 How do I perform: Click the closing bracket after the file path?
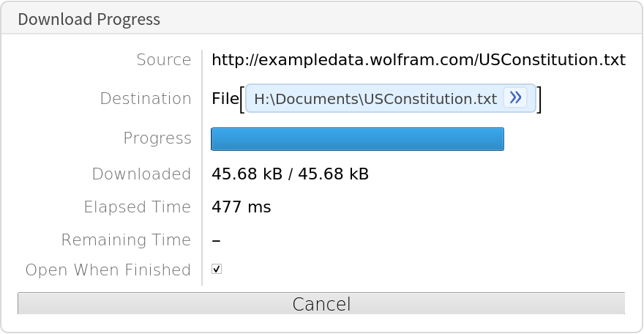(539, 100)
